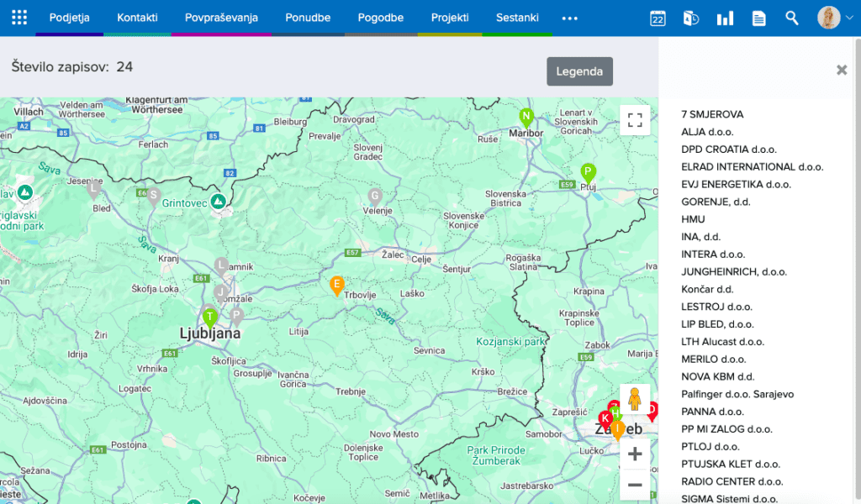Select GORENJE, d.d. in the list
The width and height of the screenshot is (861, 504).
coord(716,202)
